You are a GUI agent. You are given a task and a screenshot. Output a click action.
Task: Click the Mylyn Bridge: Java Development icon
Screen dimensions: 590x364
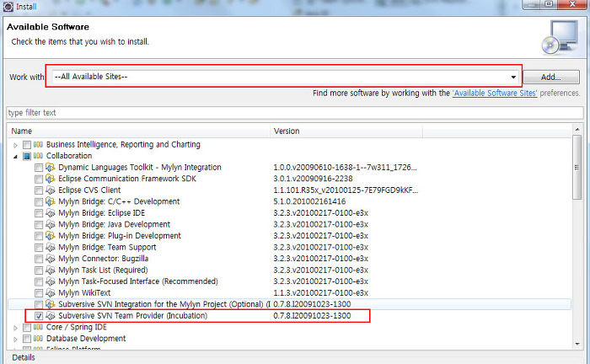51,224
